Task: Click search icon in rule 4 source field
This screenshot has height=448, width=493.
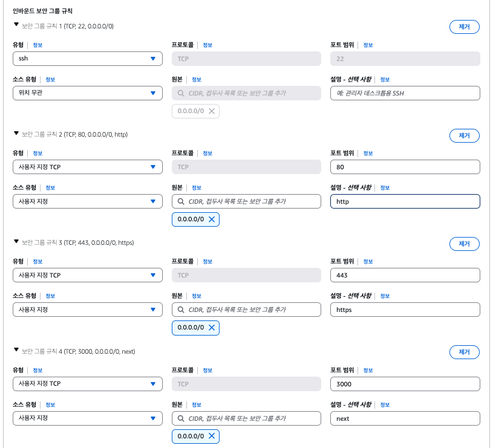Action: tap(181, 418)
